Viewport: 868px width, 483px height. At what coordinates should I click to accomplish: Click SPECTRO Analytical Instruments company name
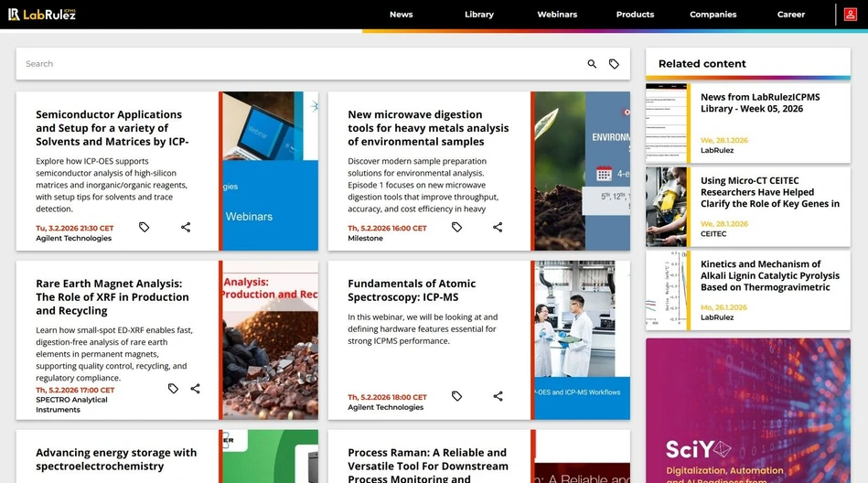pos(71,405)
